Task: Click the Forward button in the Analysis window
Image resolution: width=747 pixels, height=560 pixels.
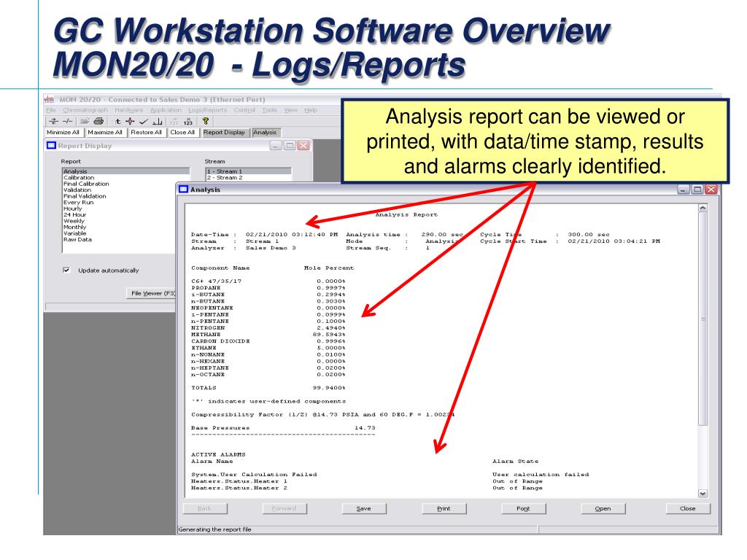Action: pyautogui.click(x=284, y=508)
